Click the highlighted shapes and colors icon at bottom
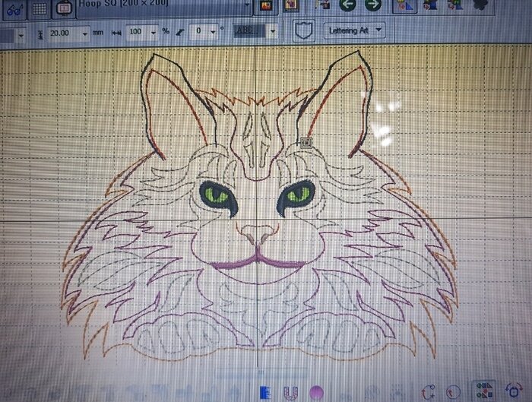 (484, 391)
